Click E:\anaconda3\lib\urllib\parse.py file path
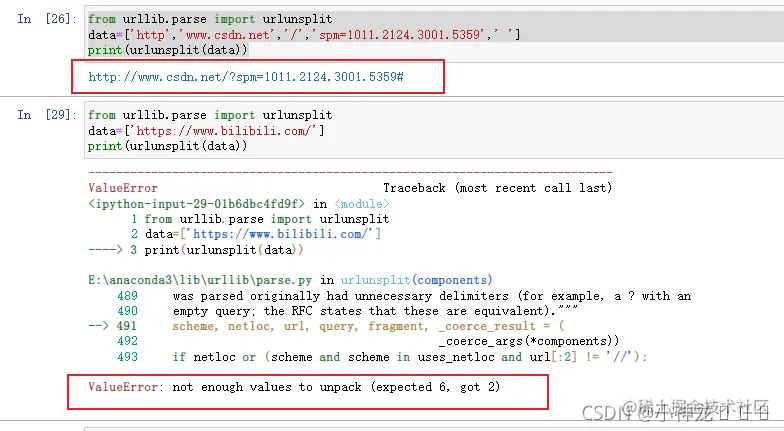This screenshot has width=784, height=431. click(200, 280)
